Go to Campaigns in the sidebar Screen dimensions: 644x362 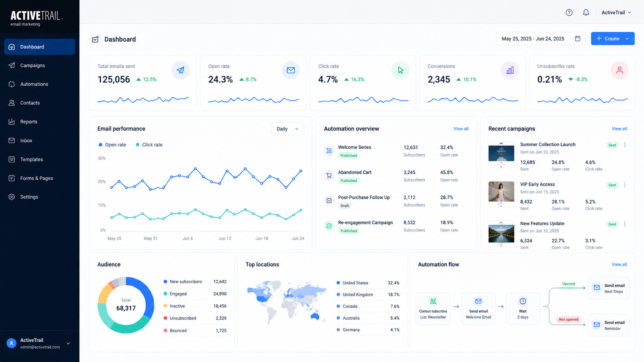(40, 65)
